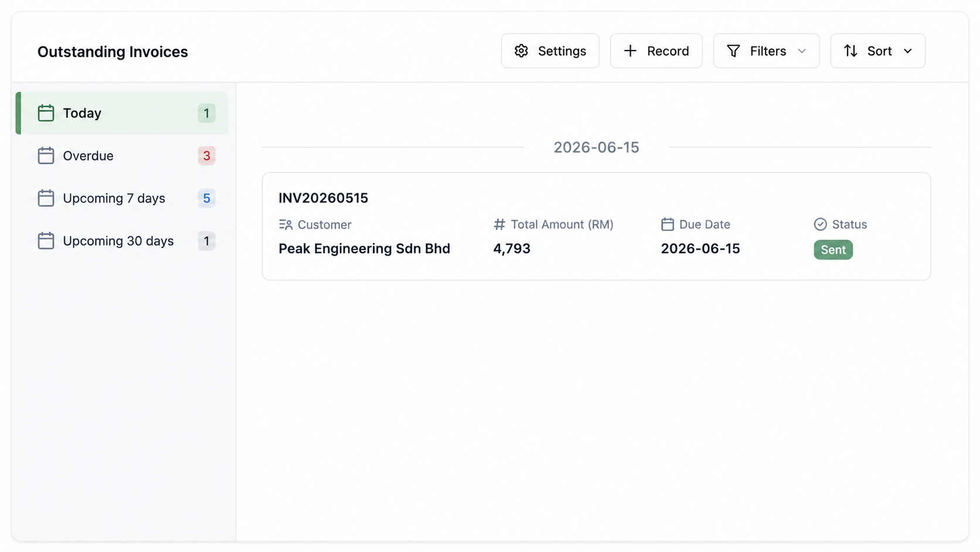The image size is (980, 552).
Task: Click the hash icon beside Total Amount
Action: click(499, 224)
